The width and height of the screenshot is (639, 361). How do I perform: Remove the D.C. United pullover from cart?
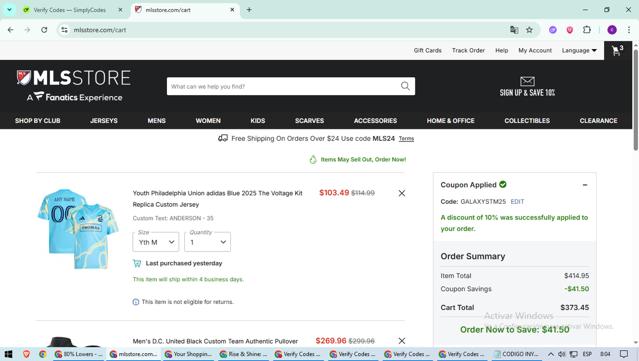[402, 341]
